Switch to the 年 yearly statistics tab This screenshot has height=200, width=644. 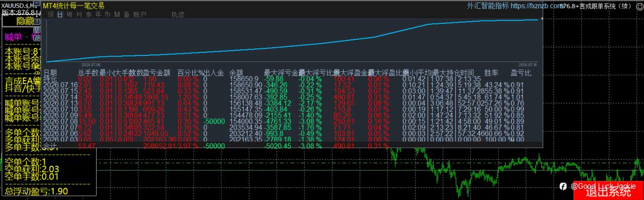tap(98, 15)
